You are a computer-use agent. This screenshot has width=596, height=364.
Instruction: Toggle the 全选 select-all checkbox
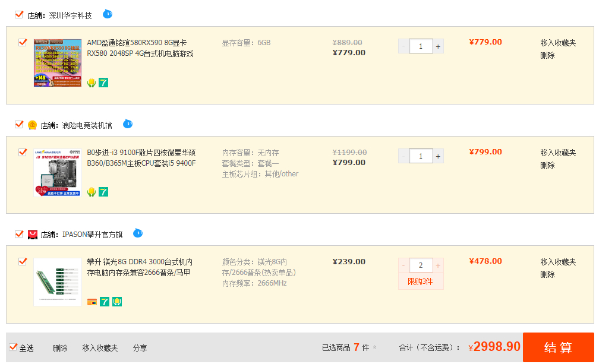[x=13, y=347]
